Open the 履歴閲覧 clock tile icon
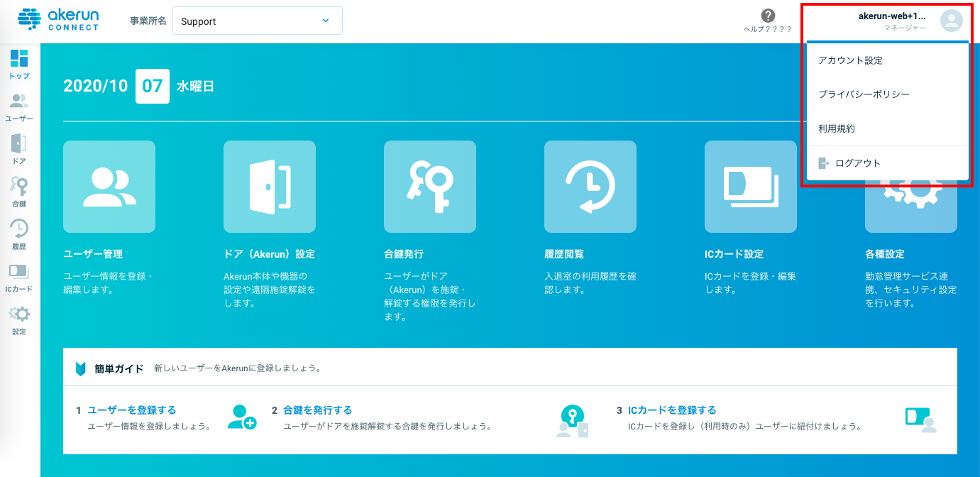The width and height of the screenshot is (980, 477). [590, 187]
